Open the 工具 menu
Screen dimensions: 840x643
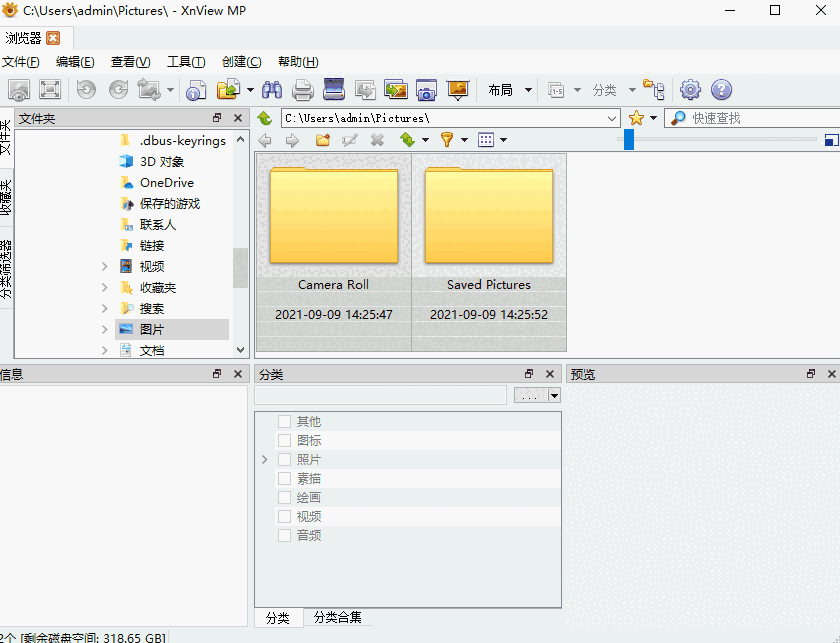pyautogui.click(x=185, y=61)
